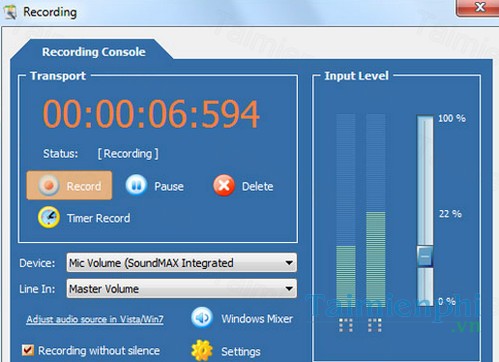
Task: Close the Recording window
Action: pos(479,7)
